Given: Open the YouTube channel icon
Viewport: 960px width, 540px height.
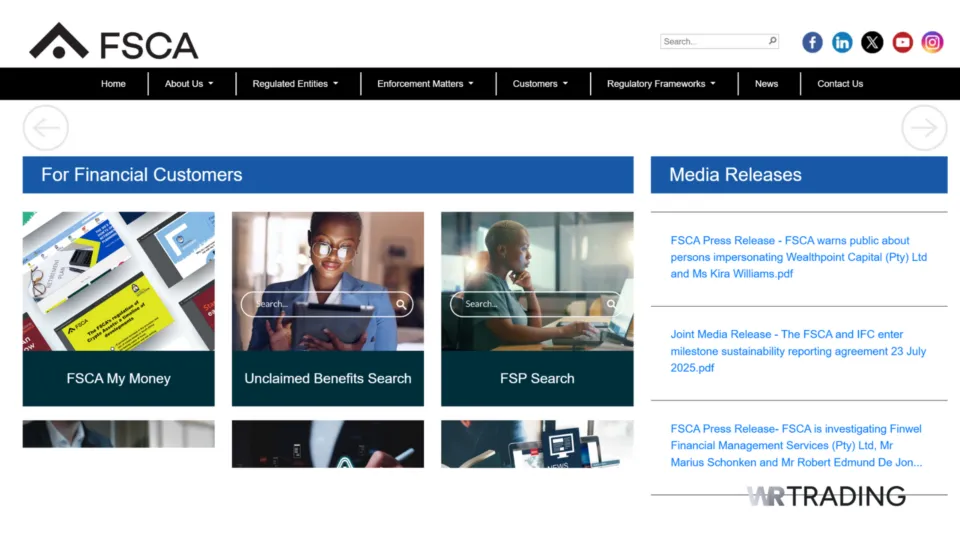Looking at the screenshot, I should [x=902, y=42].
